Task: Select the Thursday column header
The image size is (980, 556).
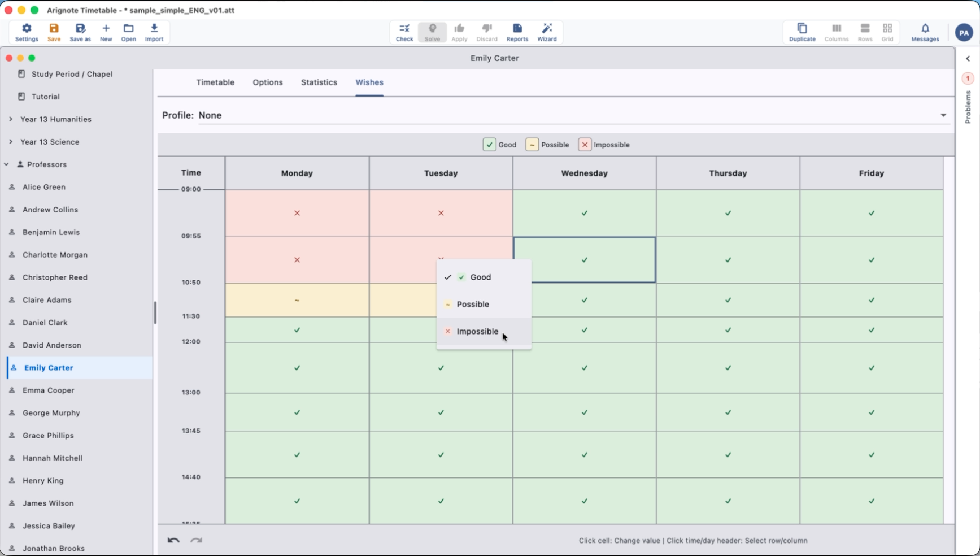Action: [x=728, y=173]
